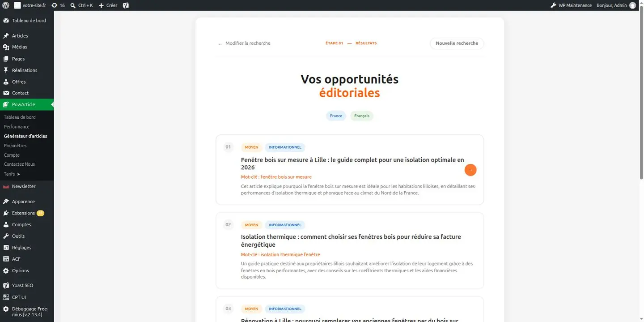Image resolution: width=644 pixels, height=322 pixels.
Task: Open the Bonjour, Admin account menu
Action: pos(616,5)
